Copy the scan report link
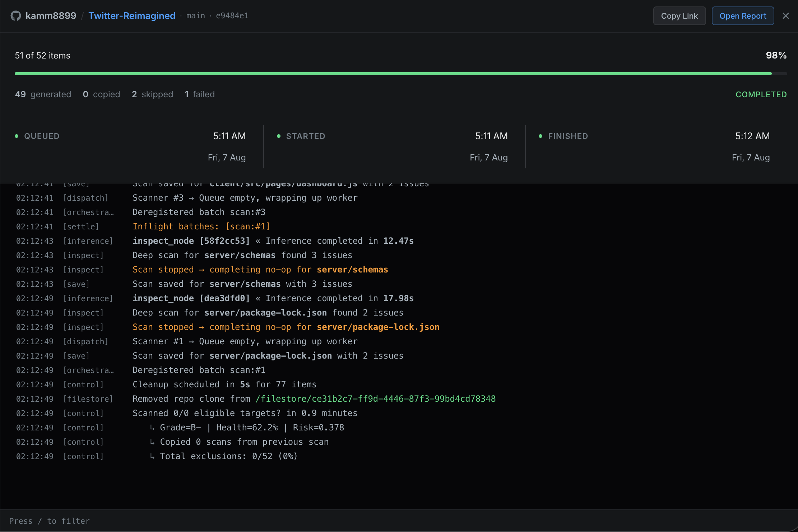The height and width of the screenshot is (532, 798). tap(679, 16)
